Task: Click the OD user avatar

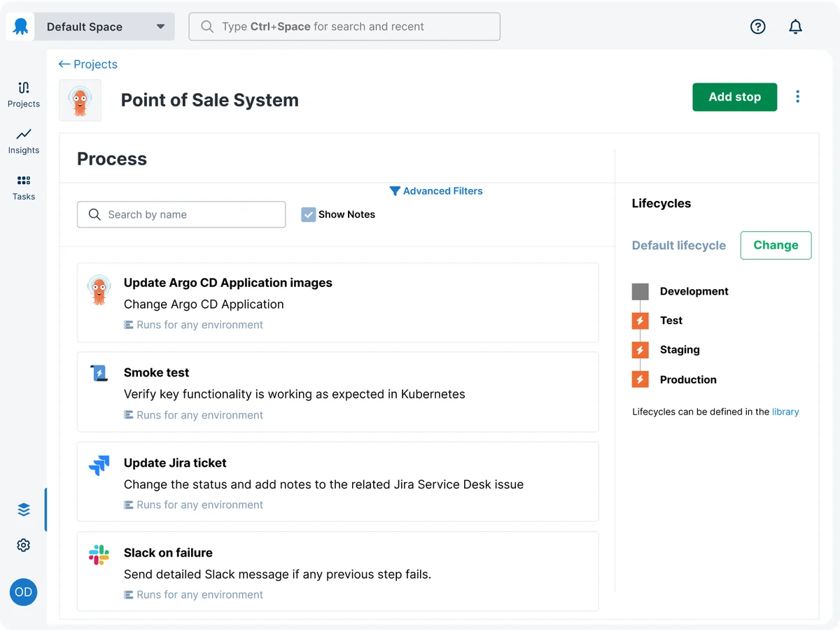Action: click(23, 592)
